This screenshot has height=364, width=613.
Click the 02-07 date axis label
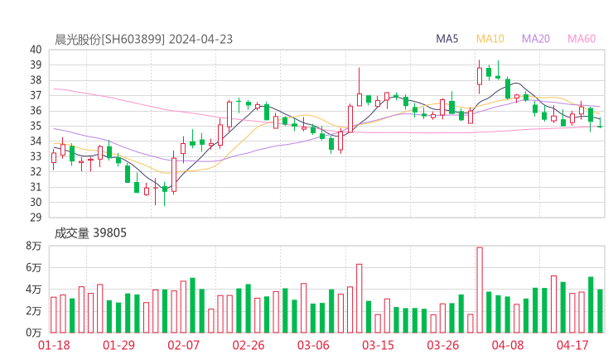click(183, 345)
